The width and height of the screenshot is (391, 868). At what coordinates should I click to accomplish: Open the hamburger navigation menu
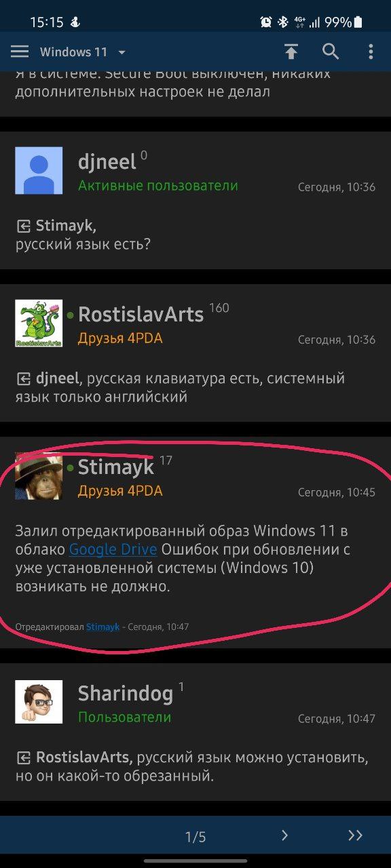click(20, 52)
